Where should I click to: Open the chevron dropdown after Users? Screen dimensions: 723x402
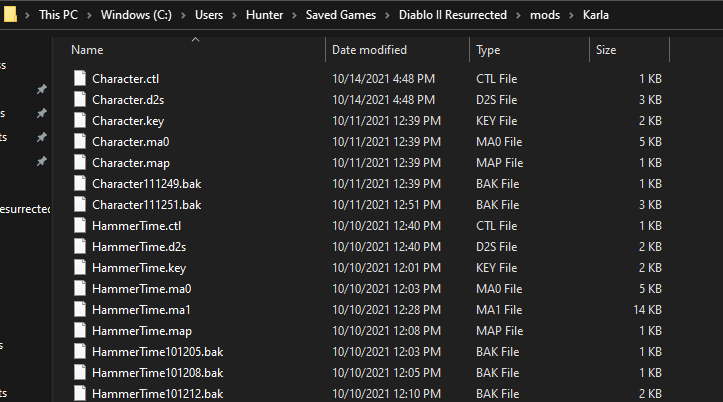[x=234, y=15]
